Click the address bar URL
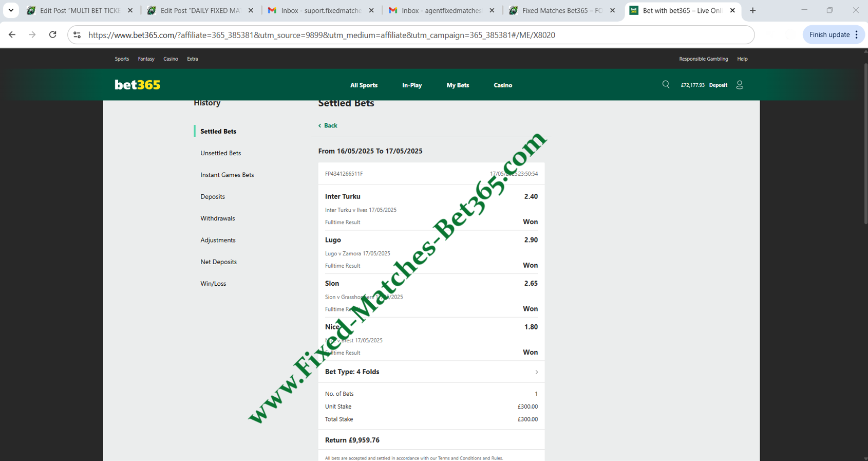The height and width of the screenshot is (461, 868). click(322, 35)
